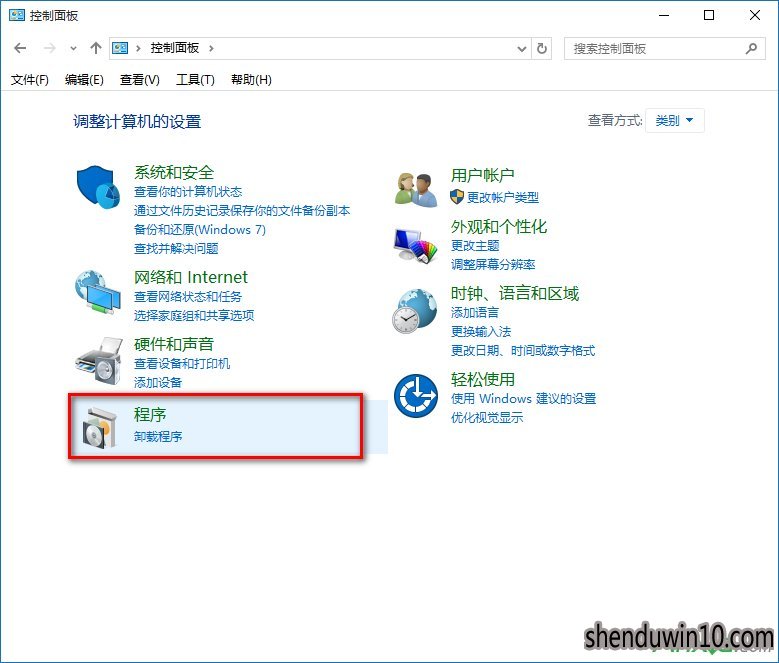Click 查找并解决问题 link
The width and height of the screenshot is (779, 663).
tap(176, 248)
